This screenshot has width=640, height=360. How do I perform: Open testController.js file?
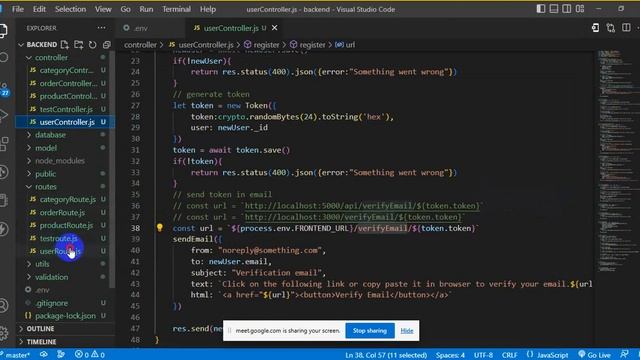click(x=66, y=109)
